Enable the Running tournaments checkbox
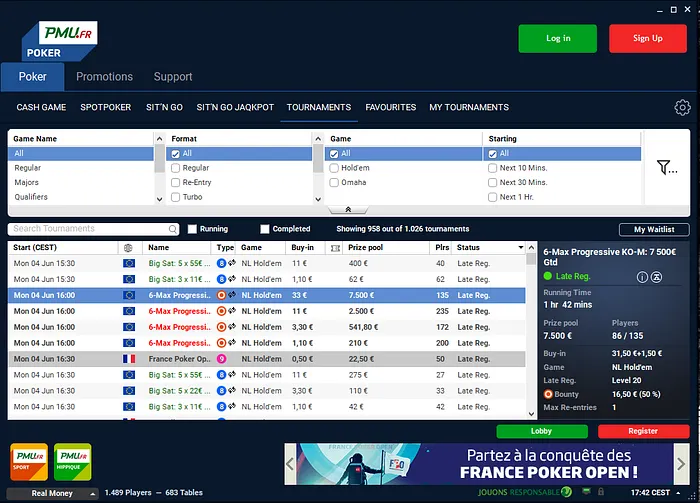Viewport: 700px width, 503px height. (192, 229)
